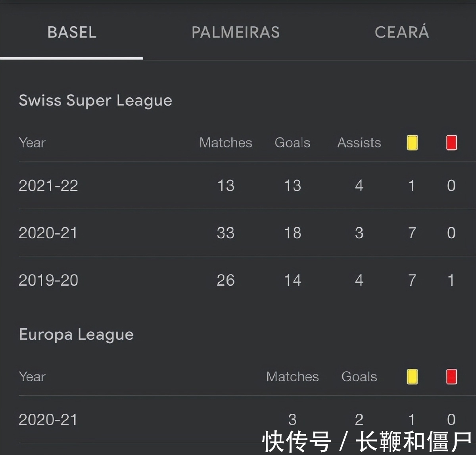This screenshot has height=455, width=476.
Task: Click red card icon in Swiss Super League header
Action: tap(451, 143)
